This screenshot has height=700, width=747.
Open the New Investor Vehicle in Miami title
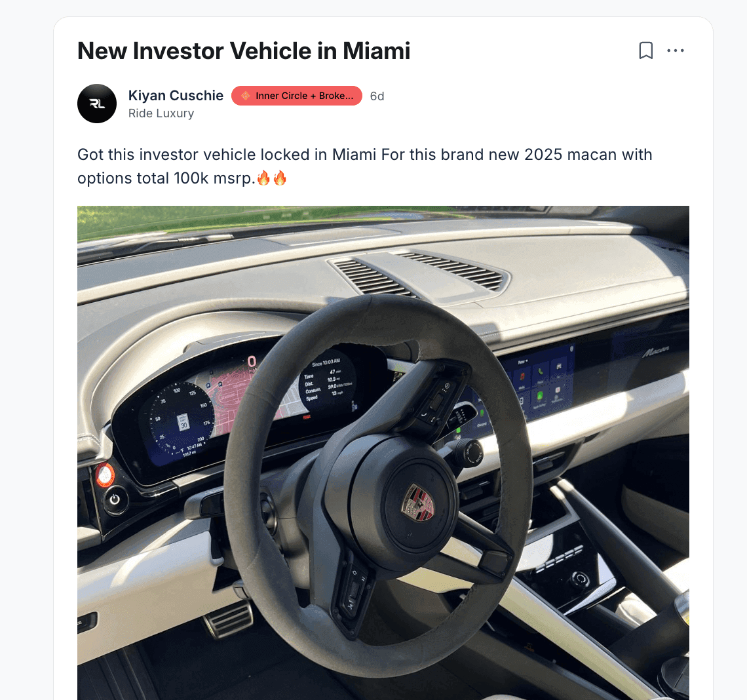click(244, 51)
